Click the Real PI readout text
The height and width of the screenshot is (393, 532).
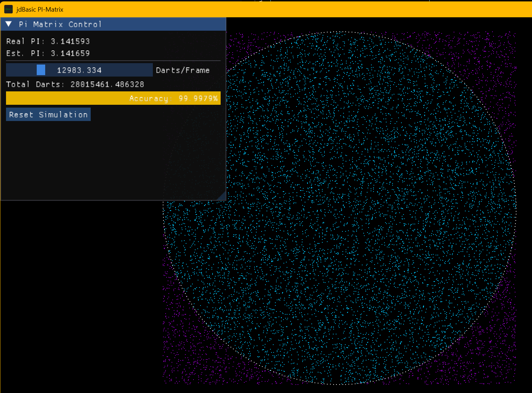[x=48, y=41]
